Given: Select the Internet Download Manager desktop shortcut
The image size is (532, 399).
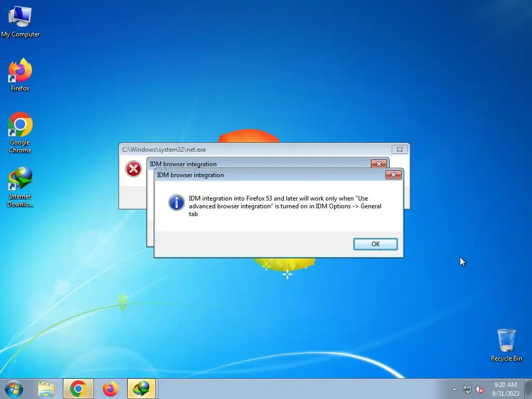Looking at the screenshot, I should pos(20,187).
